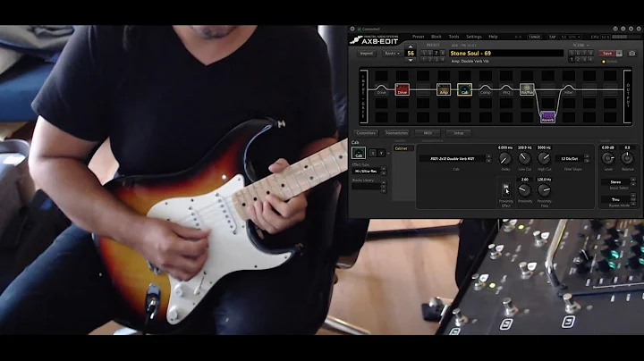Open the Preset menu
The image size is (644, 361).
point(418,37)
